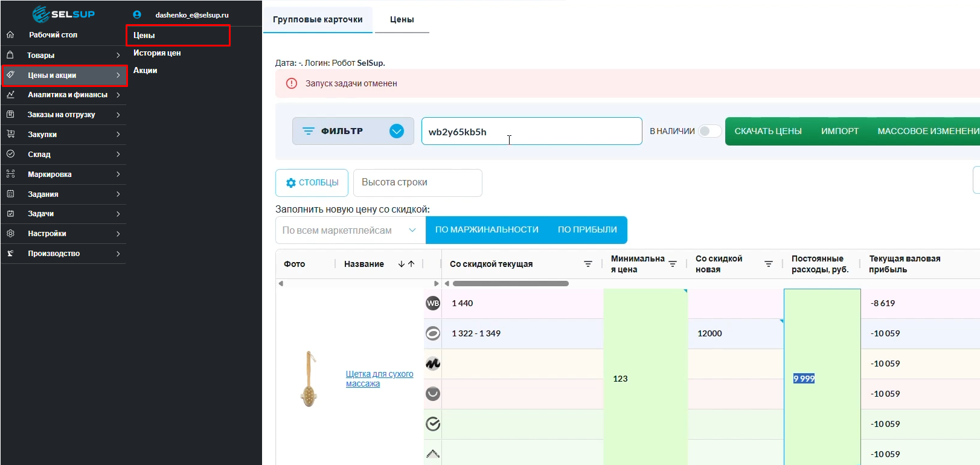The width and height of the screenshot is (980, 465).
Task: Click the SelSup logo icon
Action: pyautogui.click(x=40, y=14)
